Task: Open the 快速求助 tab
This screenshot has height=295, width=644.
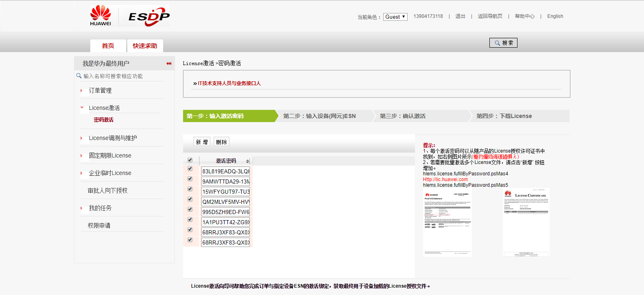Action: click(145, 46)
